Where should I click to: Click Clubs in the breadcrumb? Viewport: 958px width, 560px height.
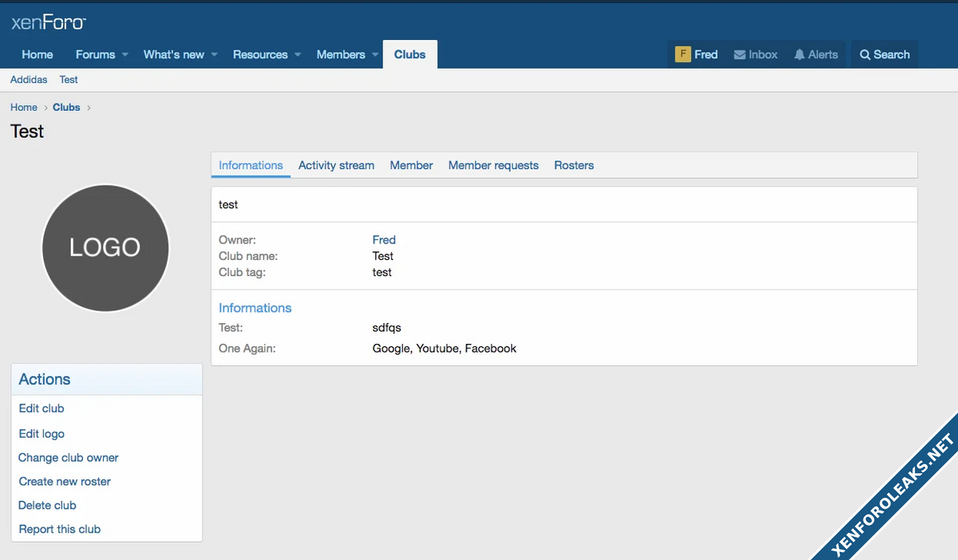pos(66,108)
